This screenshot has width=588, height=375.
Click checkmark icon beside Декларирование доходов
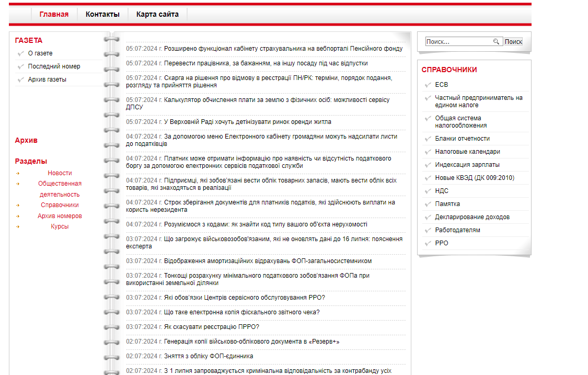point(428,218)
